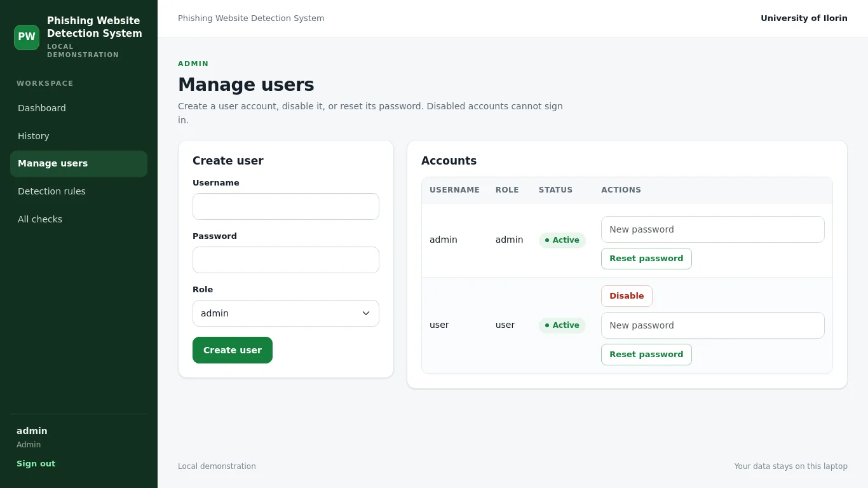The width and height of the screenshot is (868, 488).
Task: Click the ACTIONS column header
Action: (x=621, y=190)
